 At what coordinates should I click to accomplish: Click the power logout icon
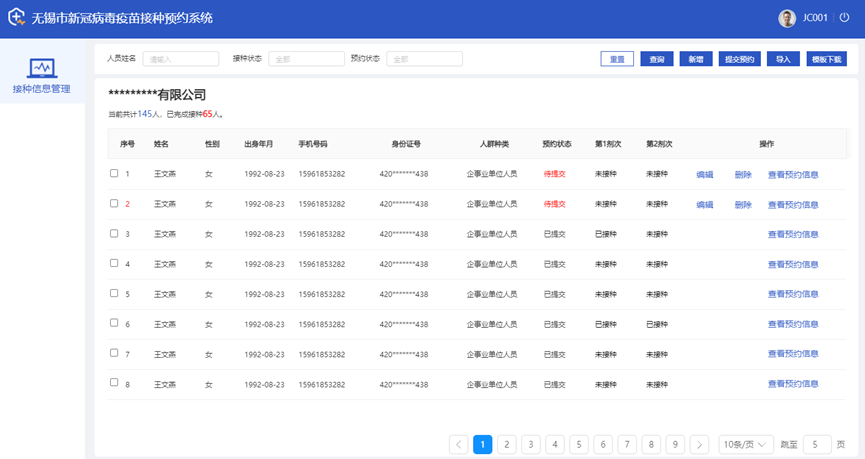tap(845, 18)
